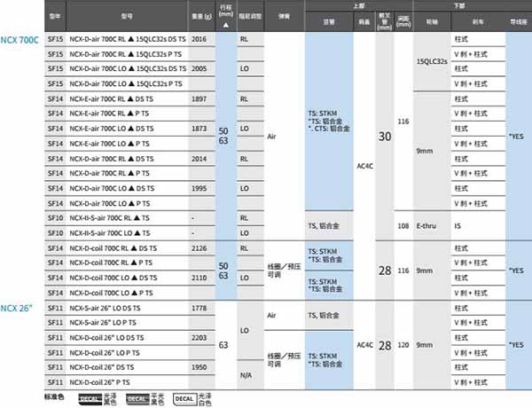Image resolution: width=532 pixels, height=408 pixels.
Task: Click the model "NCX-D-air 700C RL ▲ DS TS"
Action: [x=112, y=159]
